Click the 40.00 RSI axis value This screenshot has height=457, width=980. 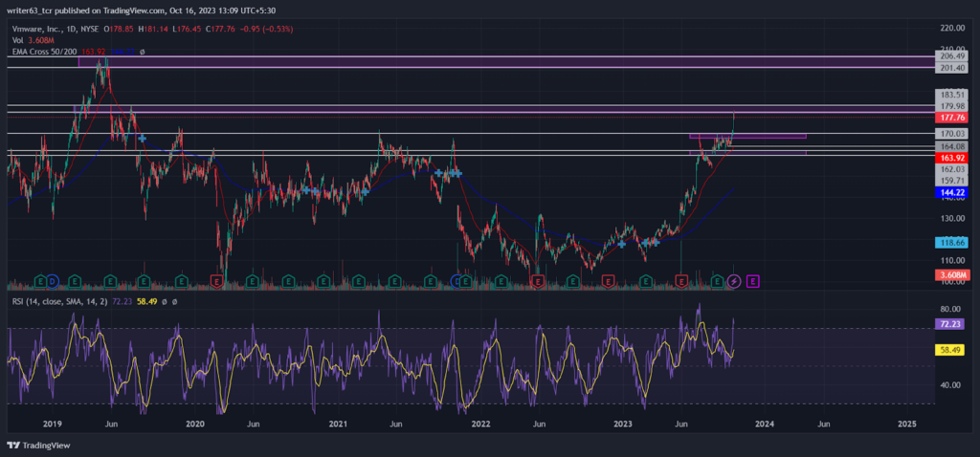[x=951, y=384]
